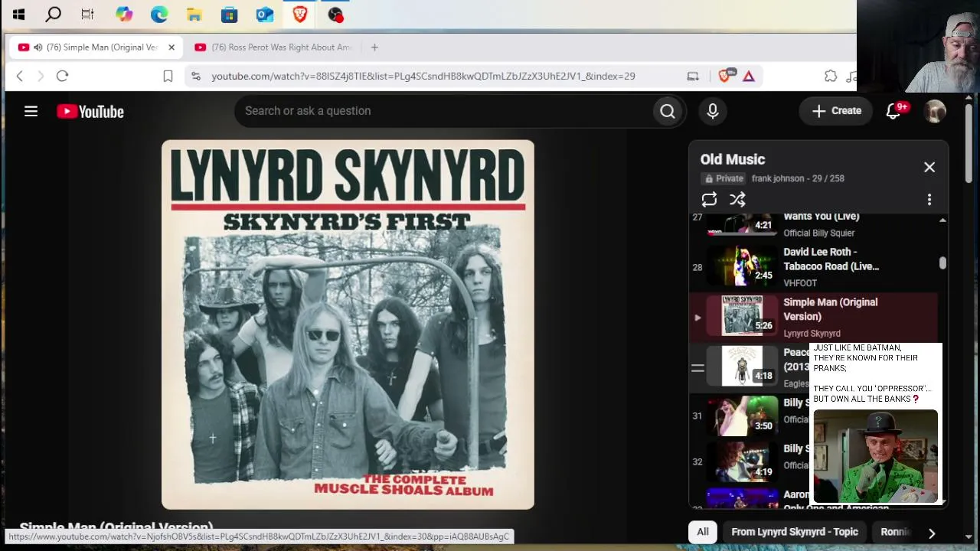Image resolution: width=980 pixels, height=551 pixels.
Task: Open Simple Man (Original Version) playlist entry
Action: (830, 309)
